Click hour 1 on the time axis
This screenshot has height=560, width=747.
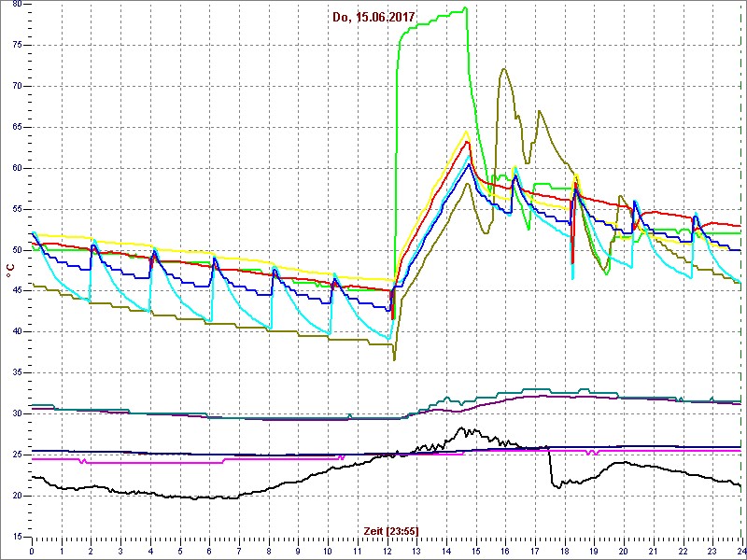pyautogui.click(x=62, y=551)
